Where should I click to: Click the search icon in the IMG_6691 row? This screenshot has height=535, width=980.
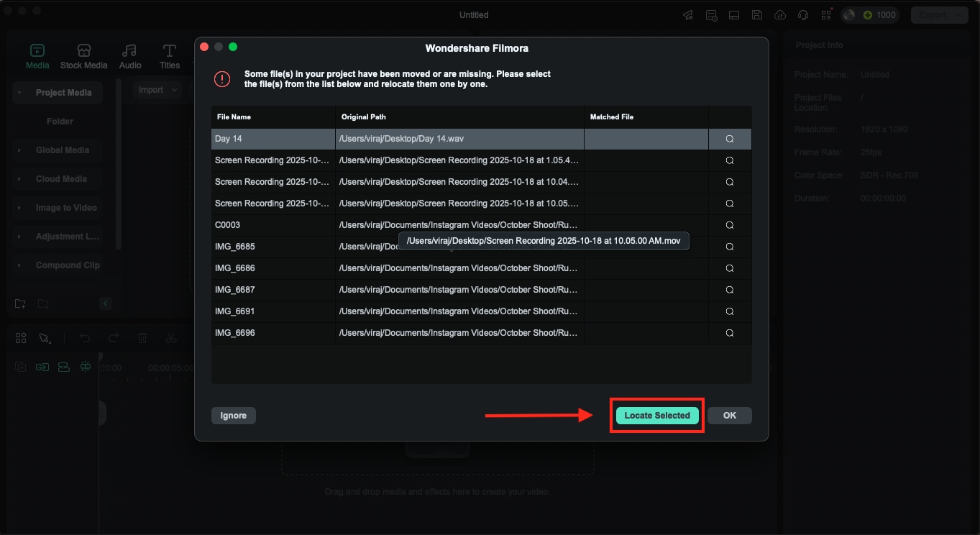point(729,311)
